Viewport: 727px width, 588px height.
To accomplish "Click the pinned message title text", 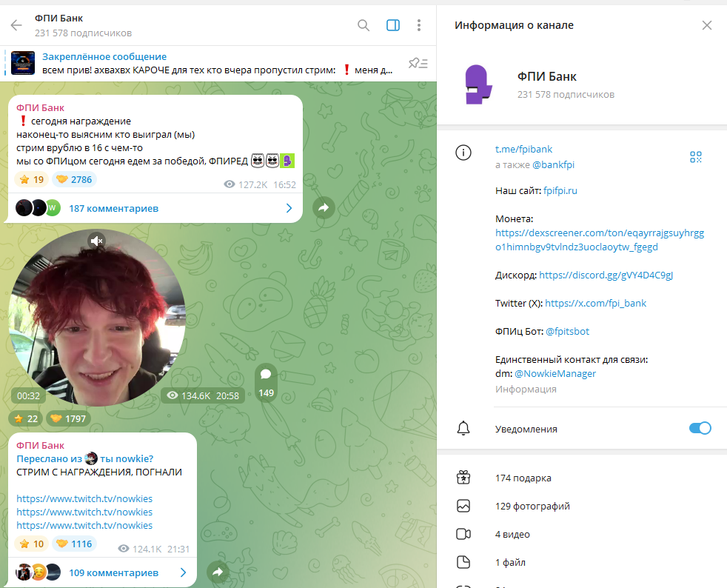I will (104, 56).
